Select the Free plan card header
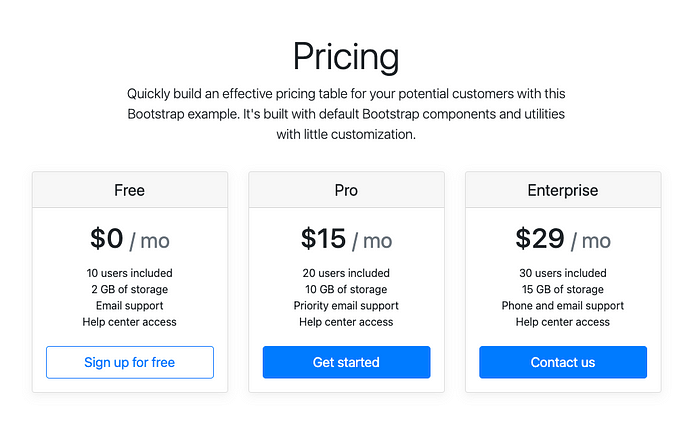This screenshot has height=426, width=700. click(130, 190)
